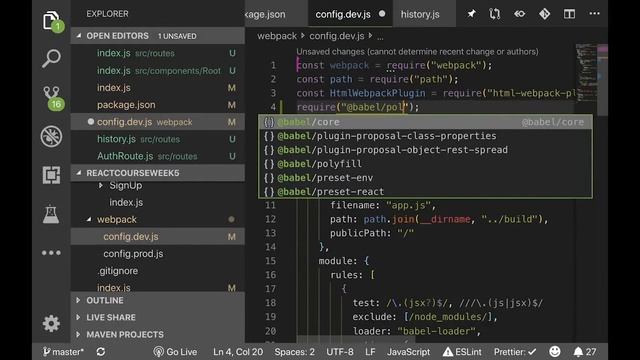
Task: Switch to the package.json tab
Action: coord(276,14)
